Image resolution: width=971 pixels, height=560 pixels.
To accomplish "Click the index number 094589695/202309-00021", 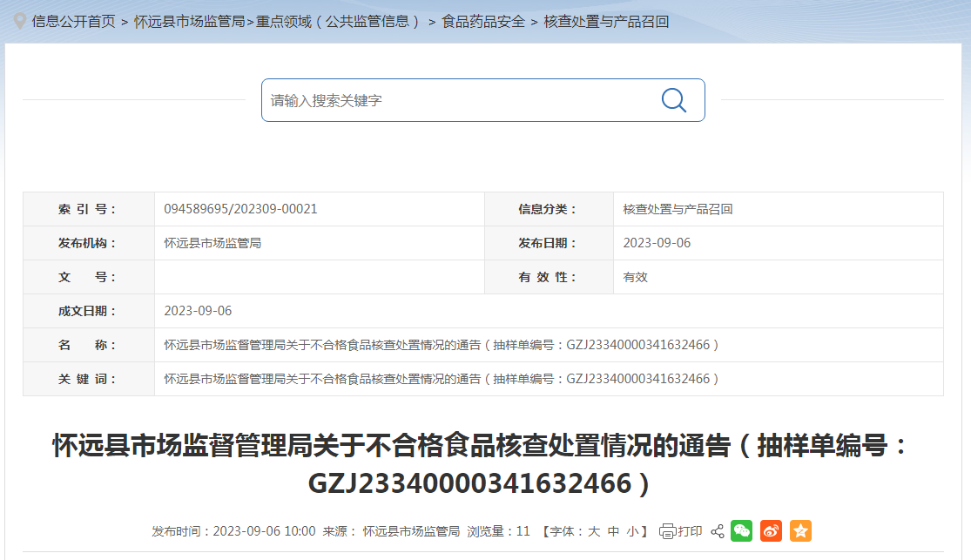I will pyautogui.click(x=240, y=209).
